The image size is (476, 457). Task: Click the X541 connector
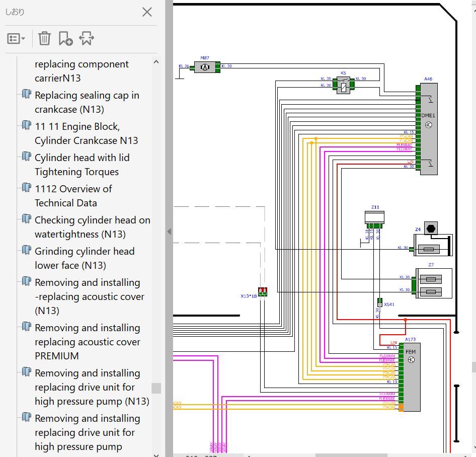click(x=379, y=302)
